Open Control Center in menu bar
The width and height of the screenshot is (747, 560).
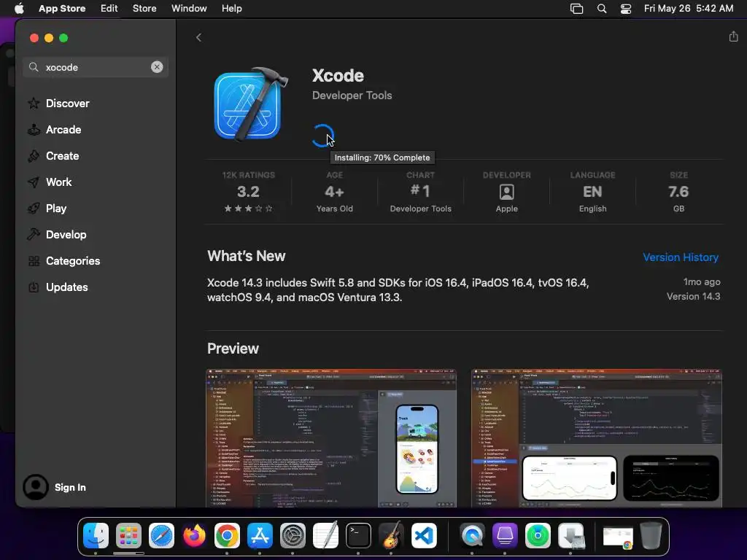pos(625,9)
